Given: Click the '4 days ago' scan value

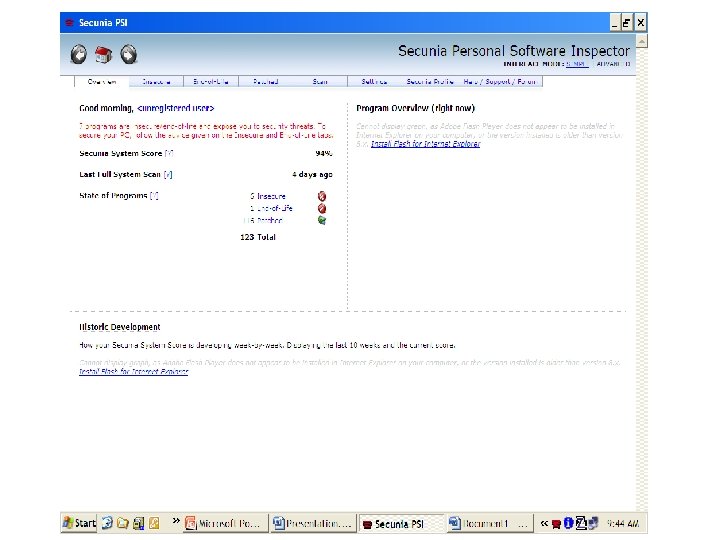Looking at the screenshot, I should click(x=312, y=174).
